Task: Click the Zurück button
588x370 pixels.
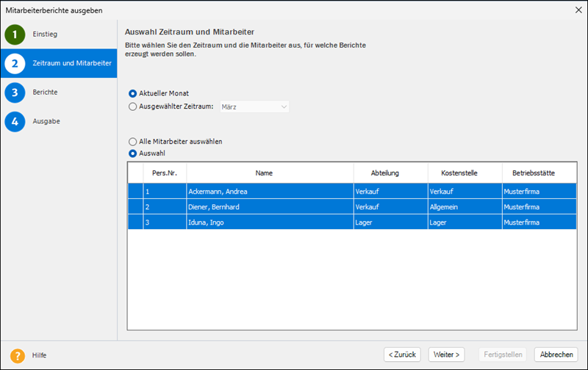Action: 402,355
